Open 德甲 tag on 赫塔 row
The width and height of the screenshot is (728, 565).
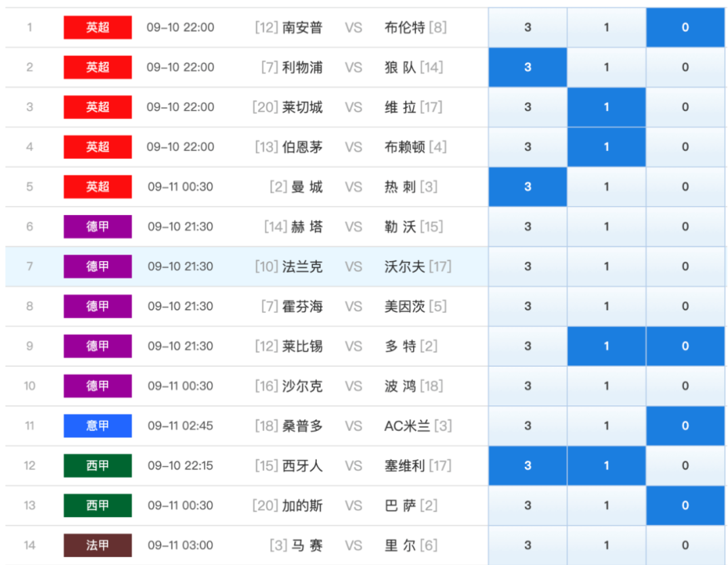(x=98, y=227)
